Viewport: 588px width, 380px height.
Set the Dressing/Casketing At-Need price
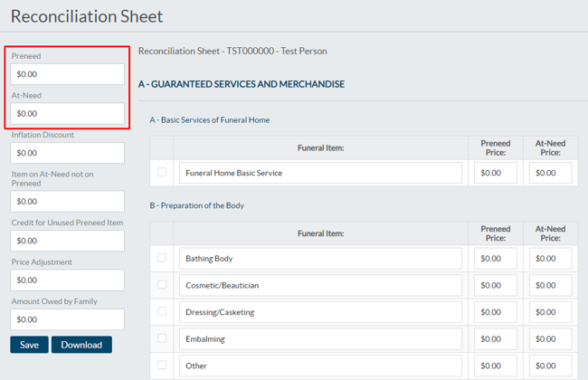pyautogui.click(x=551, y=312)
